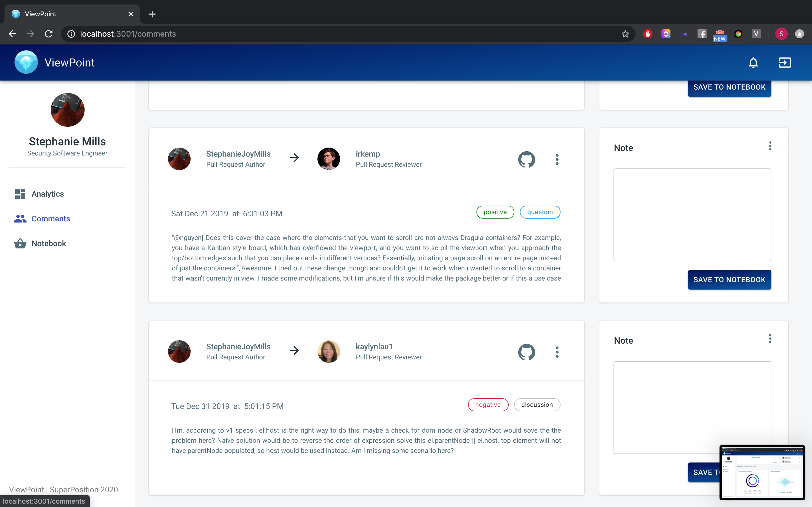
Task: Click Save to Notebook for irkemp note
Action: click(x=729, y=280)
